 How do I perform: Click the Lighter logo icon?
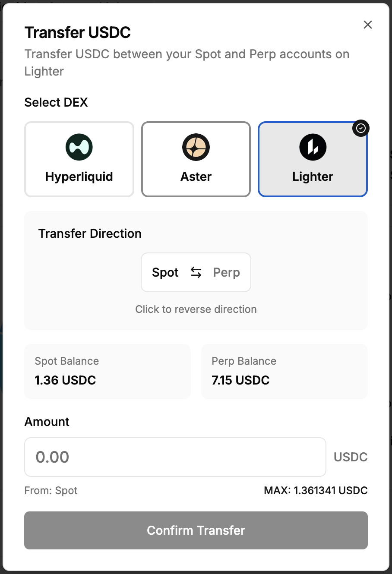click(x=313, y=147)
